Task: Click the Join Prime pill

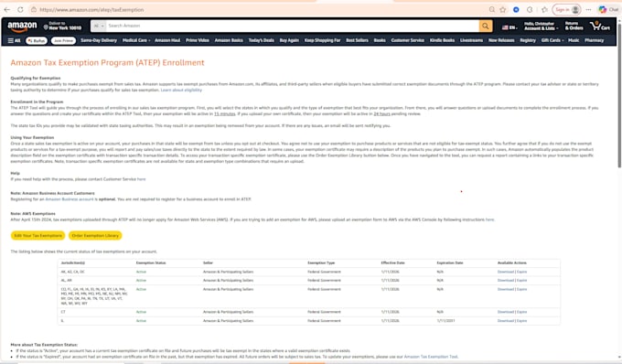Action: click(x=63, y=40)
